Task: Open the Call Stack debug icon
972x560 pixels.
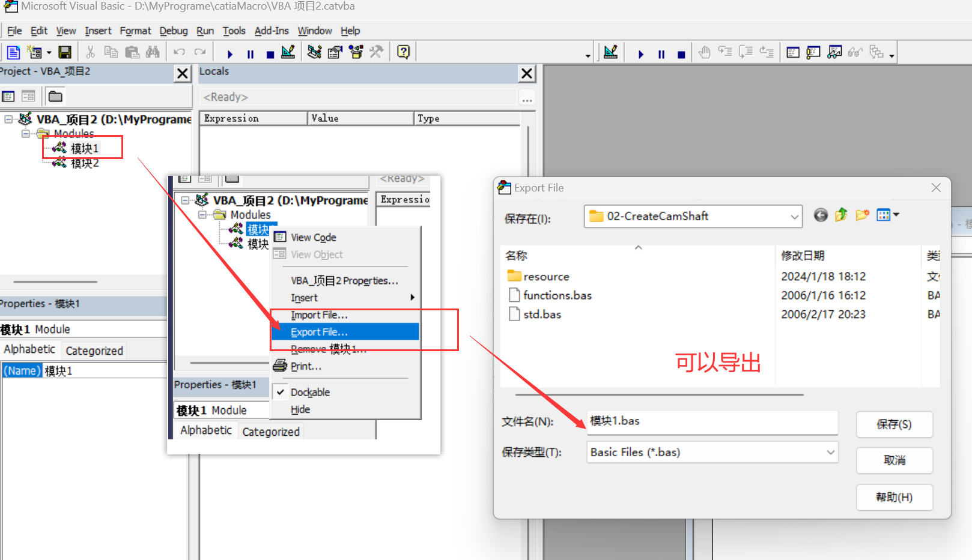Action: pos(876,52)
